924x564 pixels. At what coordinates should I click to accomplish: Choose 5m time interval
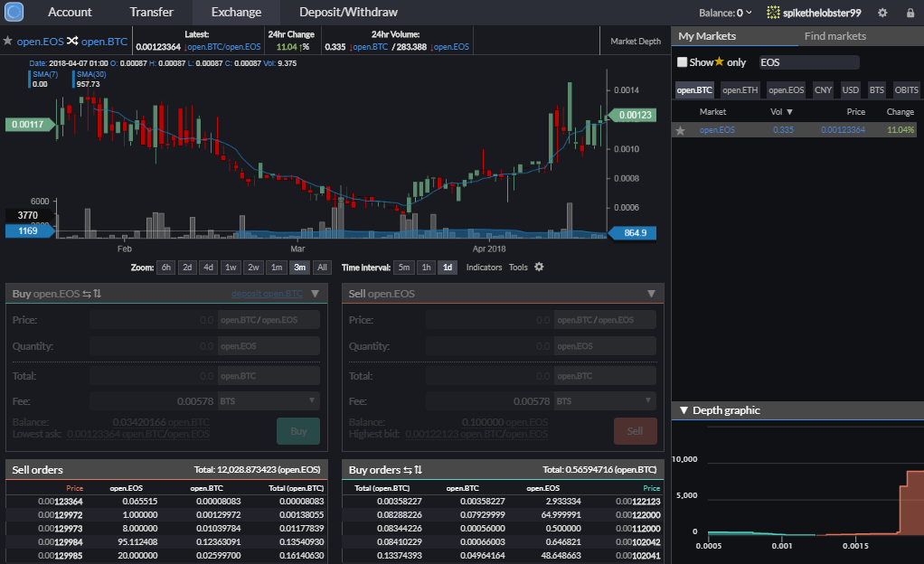click(403, 268)
